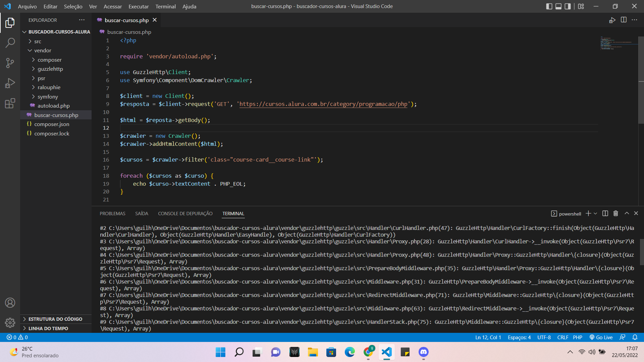Open the Extensions view

tap(10, 103)
